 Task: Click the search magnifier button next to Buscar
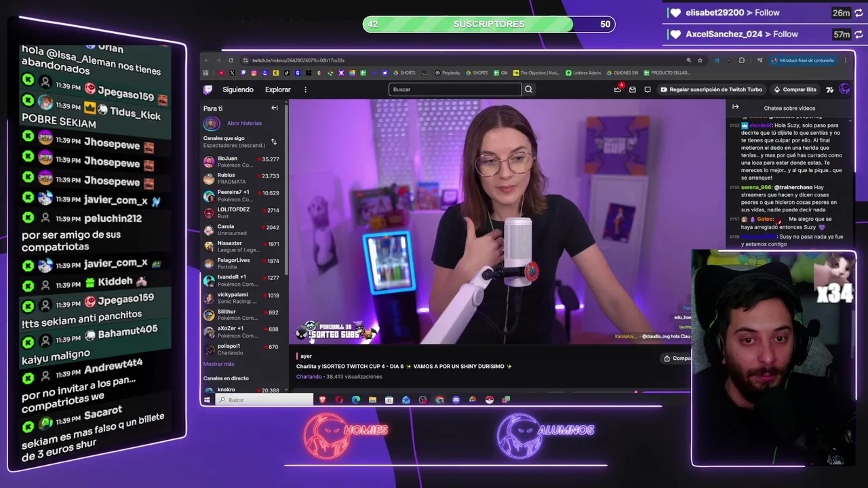(528, 89)
